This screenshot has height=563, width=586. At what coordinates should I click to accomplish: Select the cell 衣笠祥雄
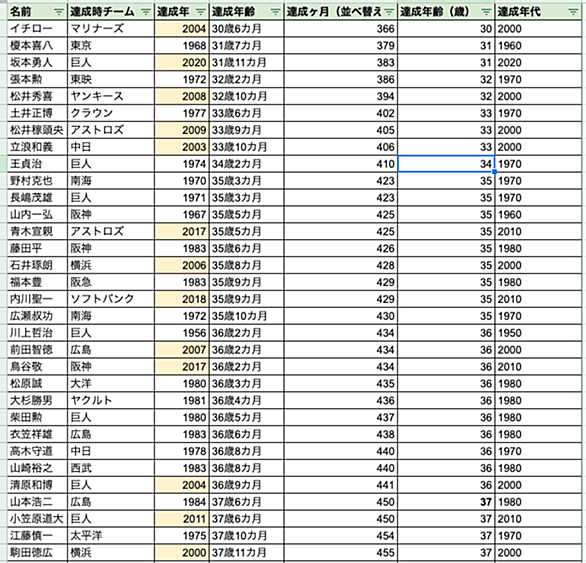37,434
